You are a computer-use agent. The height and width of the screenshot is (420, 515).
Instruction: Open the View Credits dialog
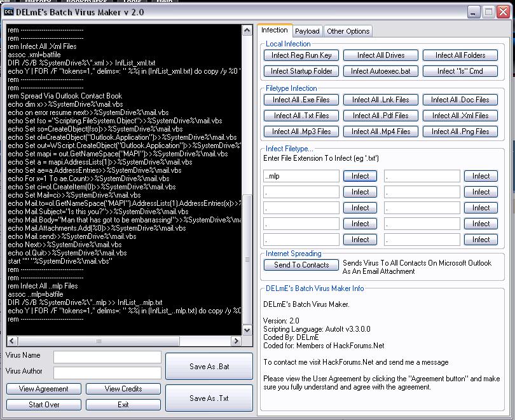(123, 389)
